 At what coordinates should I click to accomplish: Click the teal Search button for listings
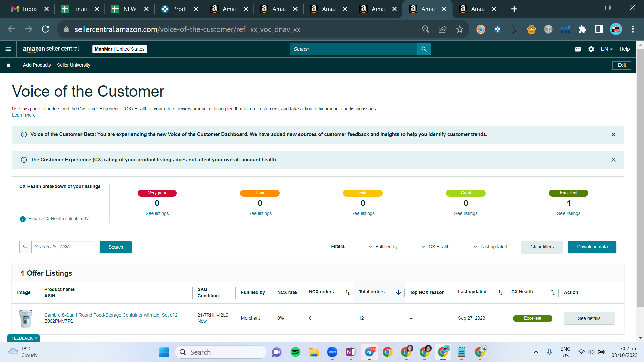coord(116,247)
